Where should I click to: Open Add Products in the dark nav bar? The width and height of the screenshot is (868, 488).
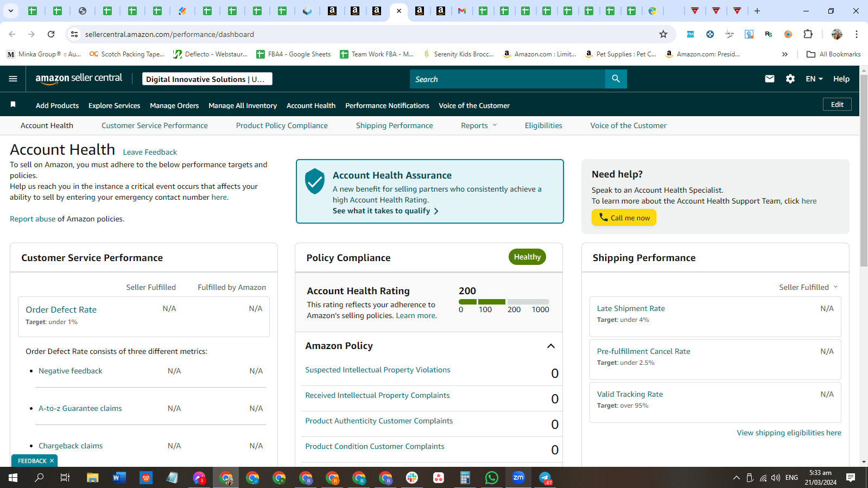click(x=57, y=106)
